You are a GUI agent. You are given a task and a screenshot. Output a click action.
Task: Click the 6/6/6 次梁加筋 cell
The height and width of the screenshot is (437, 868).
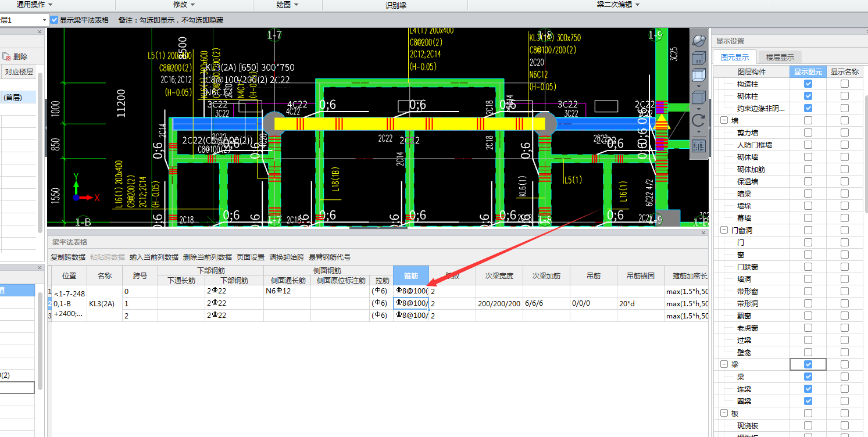tap(546, 303)
